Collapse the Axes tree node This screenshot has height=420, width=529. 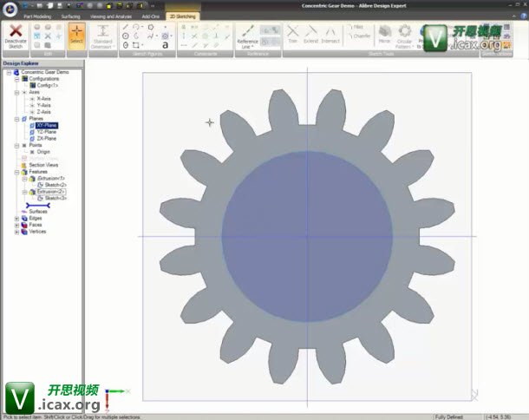[x=16, y=92]
